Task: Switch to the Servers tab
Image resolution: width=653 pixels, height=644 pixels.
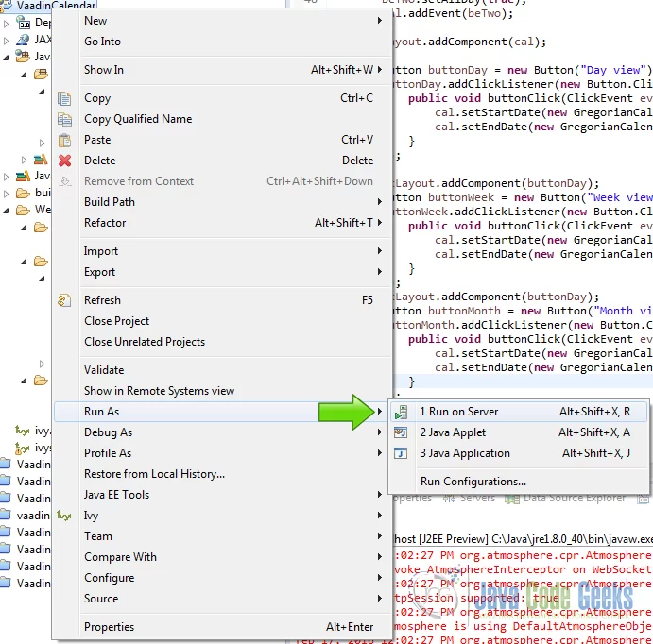Action: pos(469,499)
